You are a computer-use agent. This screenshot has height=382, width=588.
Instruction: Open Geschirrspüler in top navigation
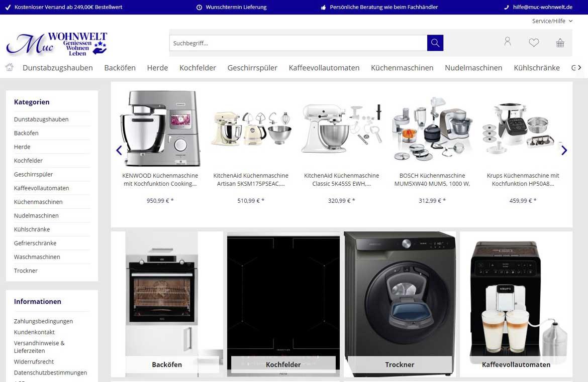(x=252, y=68)
